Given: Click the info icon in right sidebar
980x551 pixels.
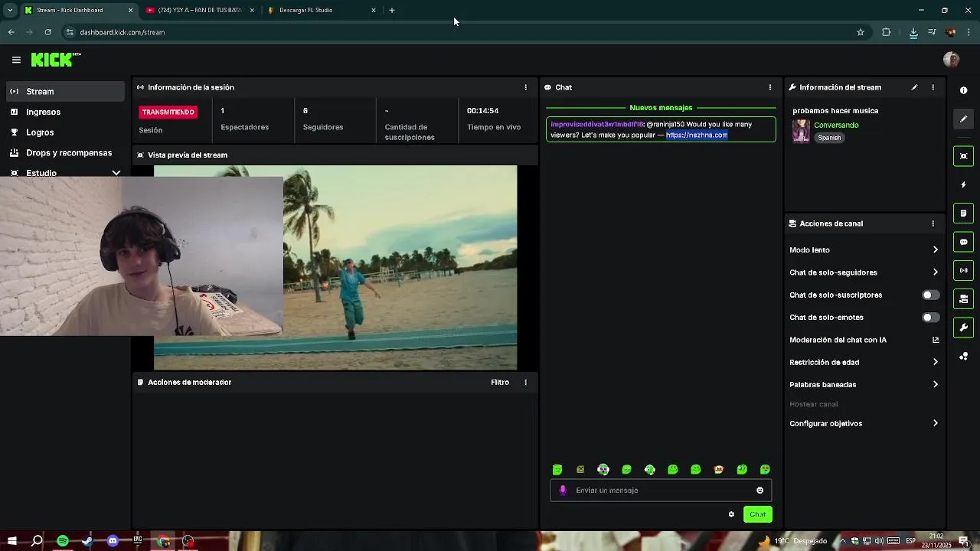Looking at the screenshot, I should tap(963, 90).
